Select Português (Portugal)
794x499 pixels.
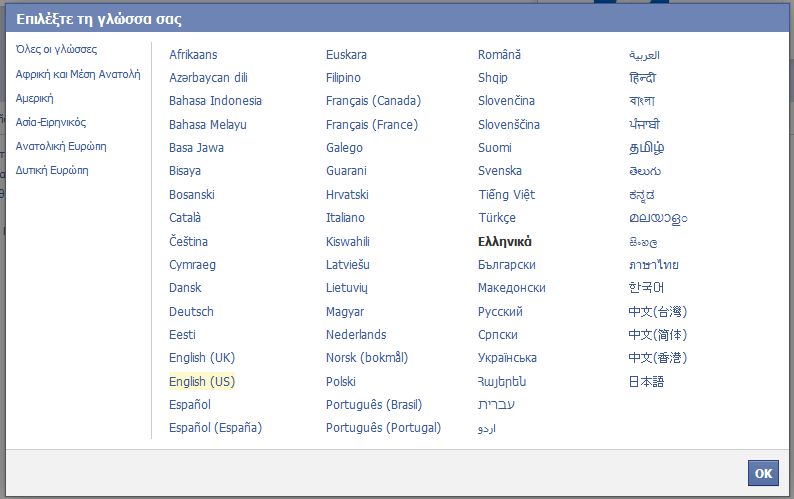pyautogui.click(x=383, y=428)
